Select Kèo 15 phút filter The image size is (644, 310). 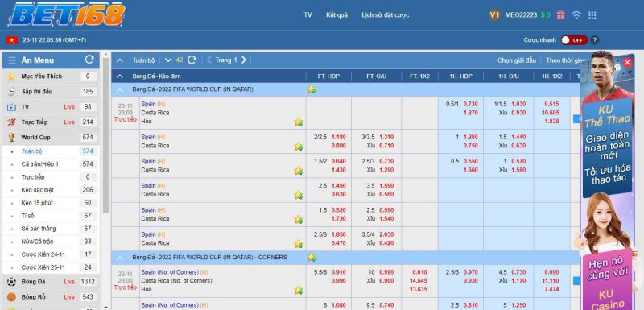[51, 203]
